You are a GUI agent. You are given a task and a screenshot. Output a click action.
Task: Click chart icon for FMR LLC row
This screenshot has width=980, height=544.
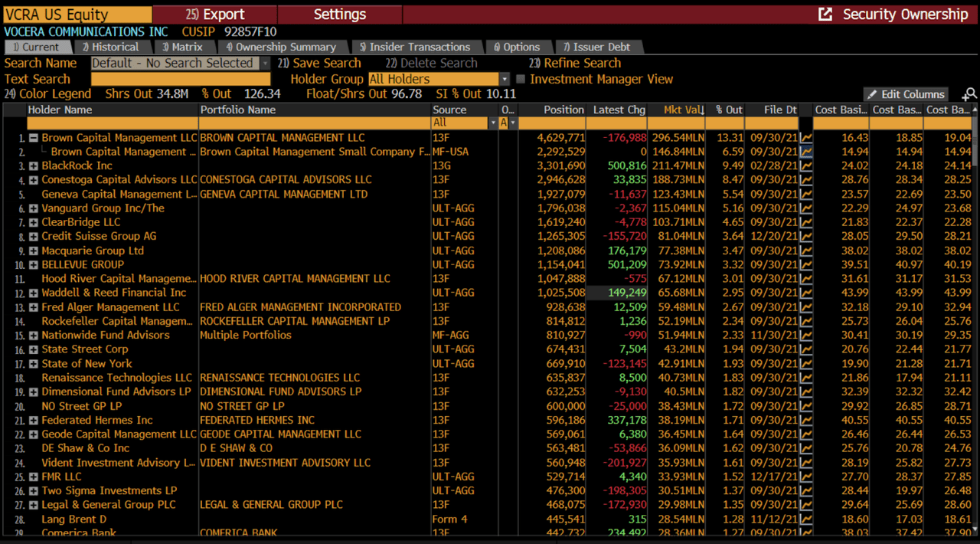coord(806,477)
